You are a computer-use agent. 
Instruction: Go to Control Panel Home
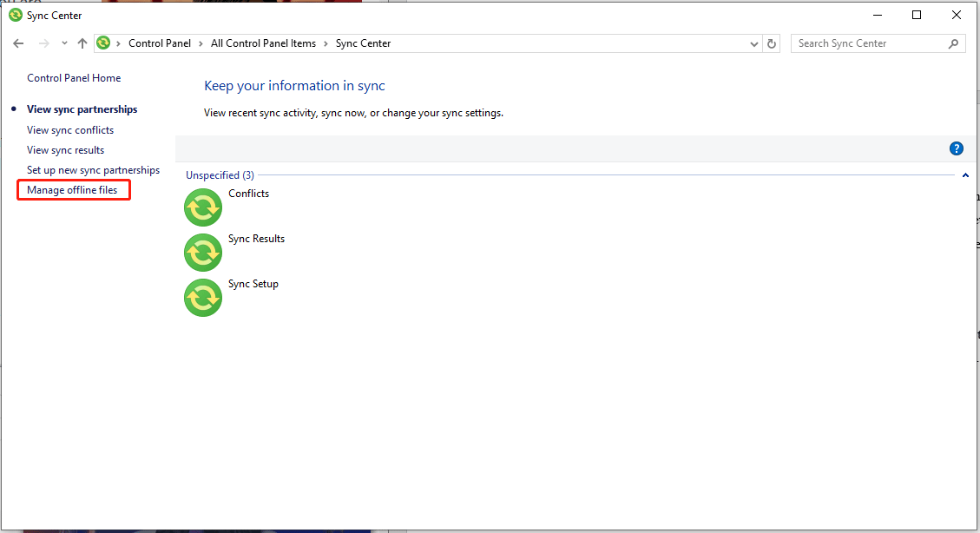coord(74,78)
